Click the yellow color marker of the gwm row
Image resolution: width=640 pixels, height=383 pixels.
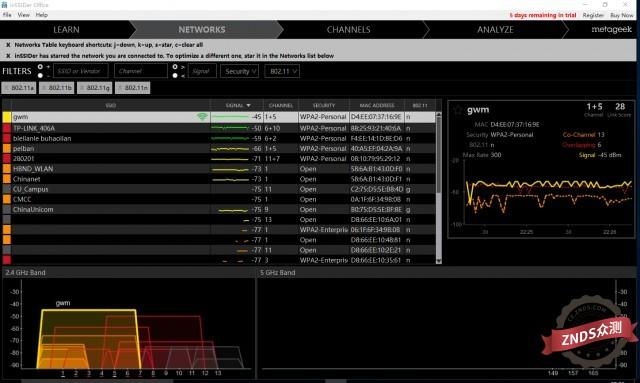7,117
